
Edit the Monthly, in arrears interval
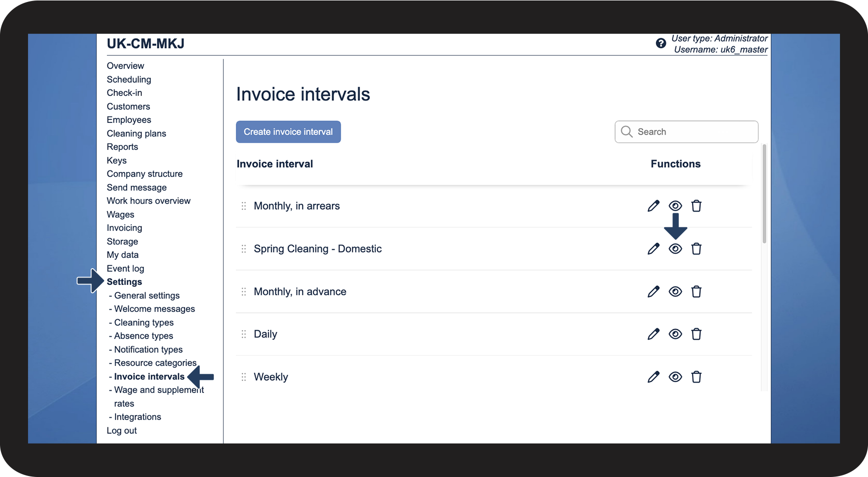coord(653,206)
